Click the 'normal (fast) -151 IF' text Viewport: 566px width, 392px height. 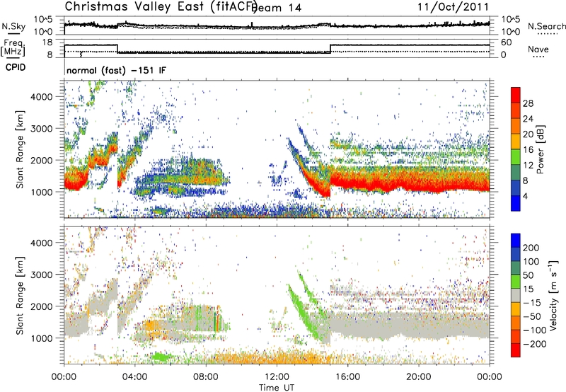coord(116,70)
